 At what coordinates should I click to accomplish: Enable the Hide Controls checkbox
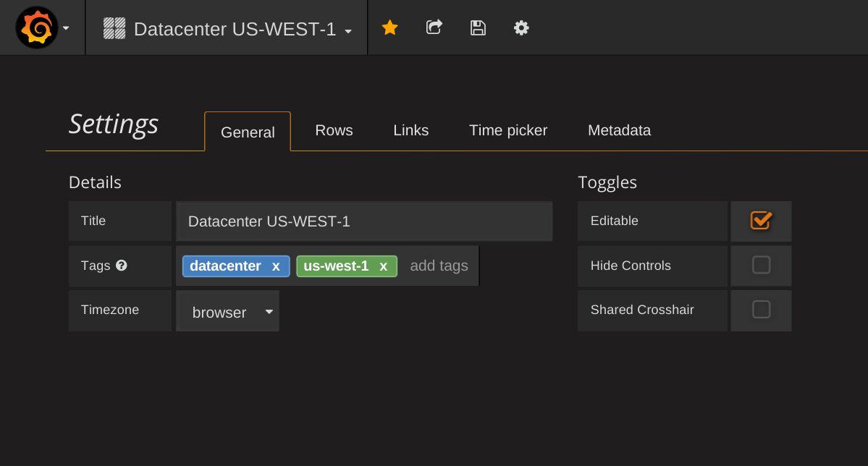coord(761,266)
